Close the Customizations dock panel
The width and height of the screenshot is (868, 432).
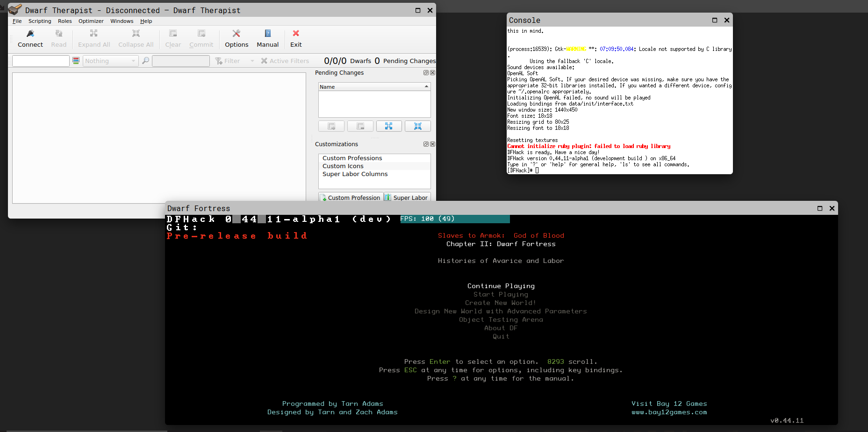(x=433, y=144)
